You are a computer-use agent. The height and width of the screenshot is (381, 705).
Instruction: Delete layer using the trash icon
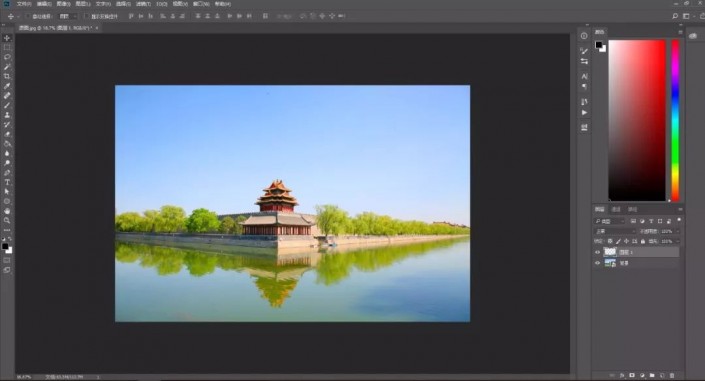672,375
